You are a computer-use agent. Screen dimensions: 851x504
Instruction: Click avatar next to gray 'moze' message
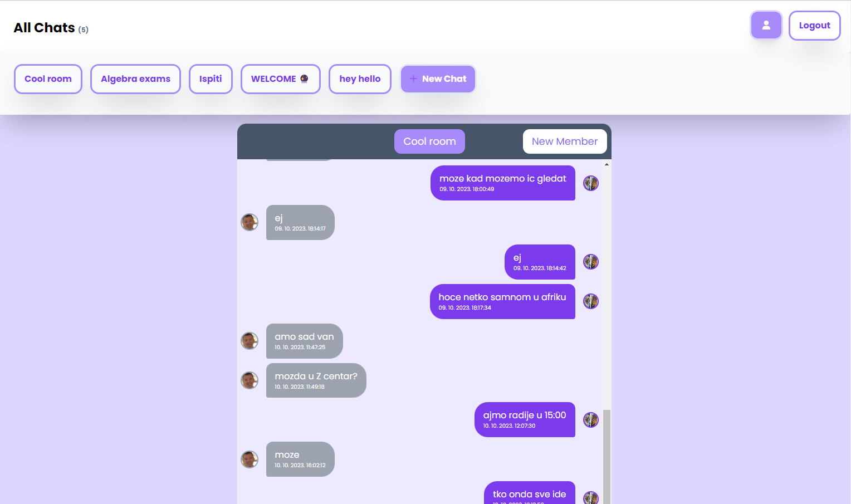tap(250, 459)
